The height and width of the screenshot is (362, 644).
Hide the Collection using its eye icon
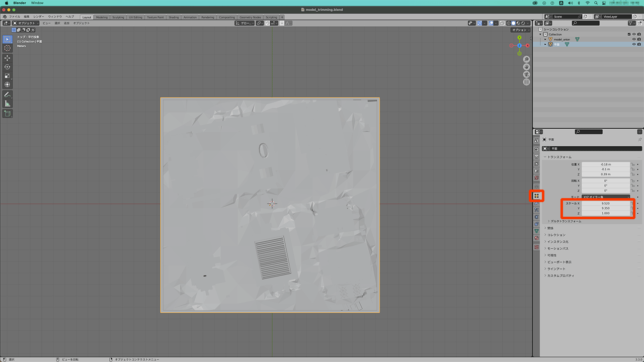click(634, 34)
